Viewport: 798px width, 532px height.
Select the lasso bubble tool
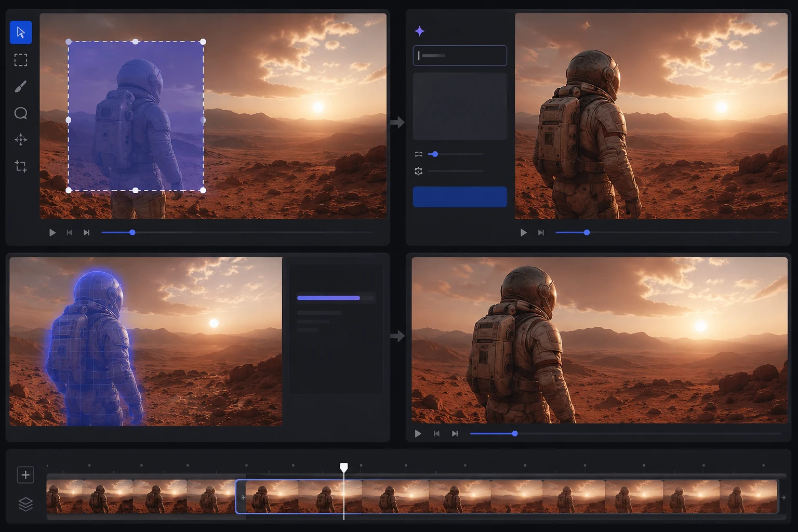tap(21, 113)
